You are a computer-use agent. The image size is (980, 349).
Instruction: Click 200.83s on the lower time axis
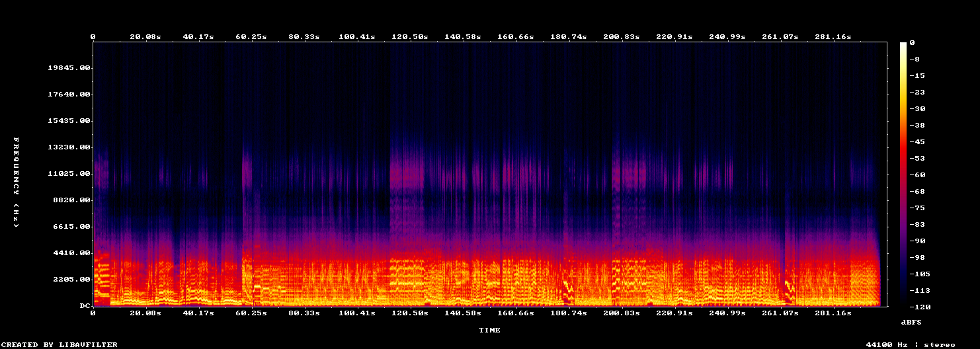click(622, 313)
